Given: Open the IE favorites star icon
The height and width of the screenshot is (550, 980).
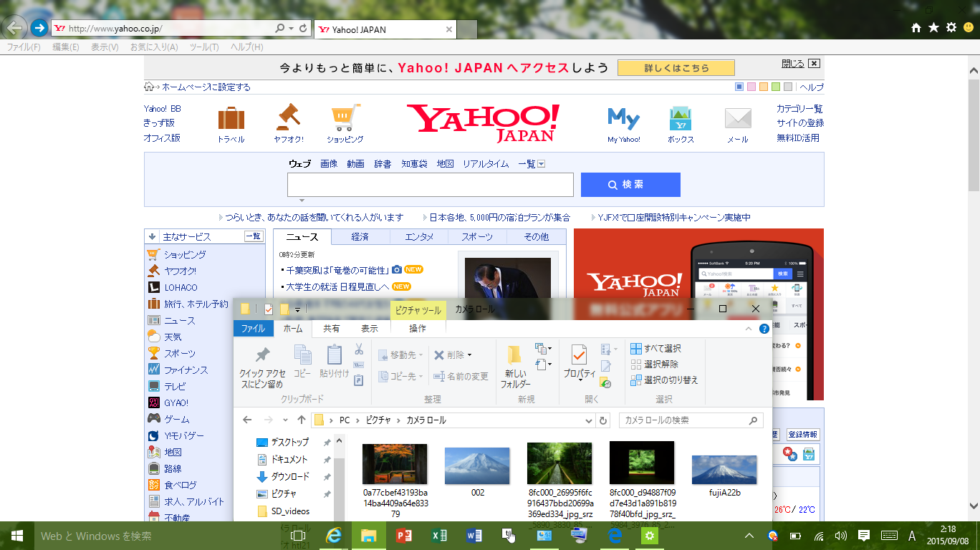Looking at the screenshot, I should point(933,28).
